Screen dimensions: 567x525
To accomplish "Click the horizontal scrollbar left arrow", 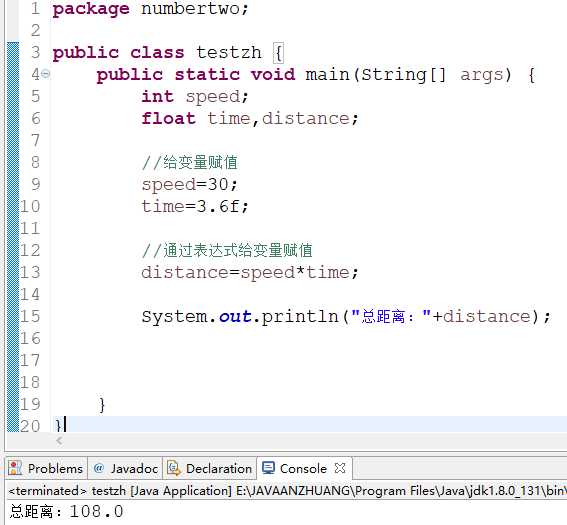I will [x=59, y=441].
